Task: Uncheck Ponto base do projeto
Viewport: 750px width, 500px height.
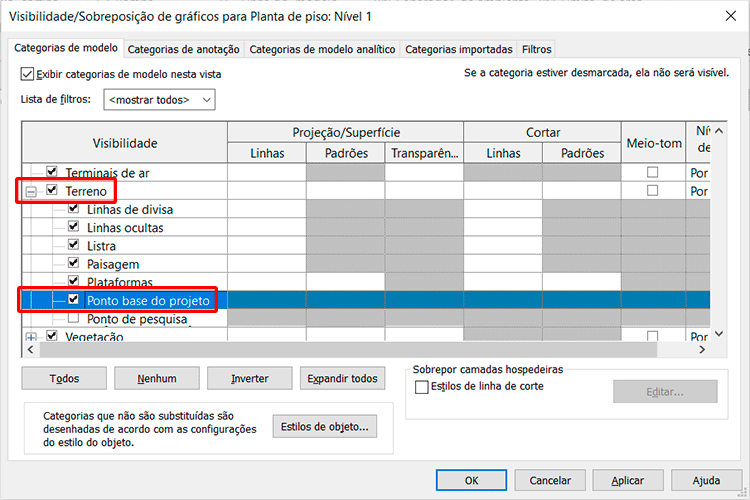Action: (73, 299)
